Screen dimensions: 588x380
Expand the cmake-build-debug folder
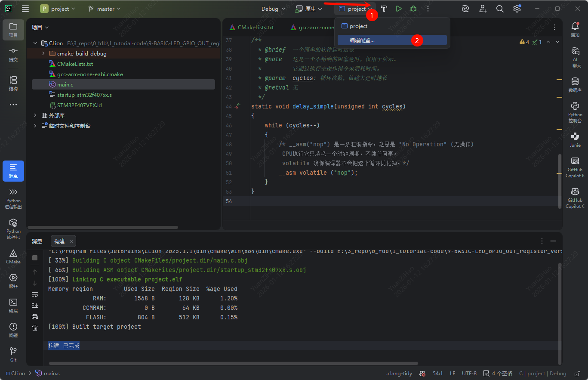tap(43, 54)
